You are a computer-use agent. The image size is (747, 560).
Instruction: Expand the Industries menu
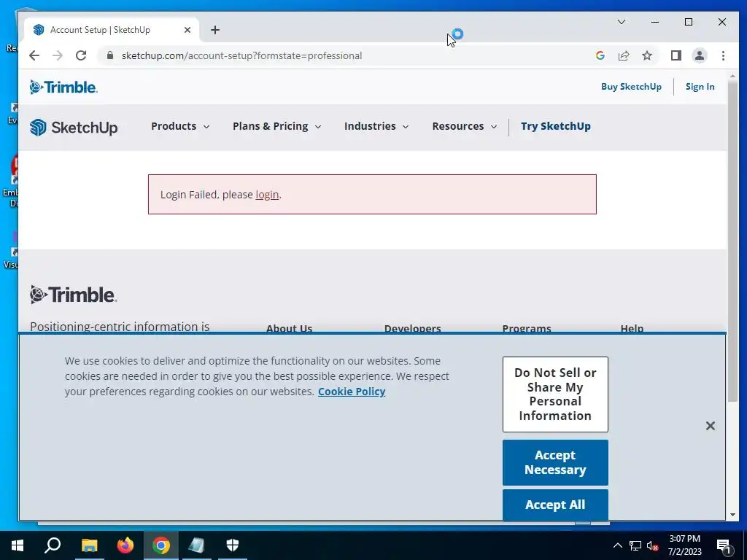pyautogui.click(x=376, y=126)
